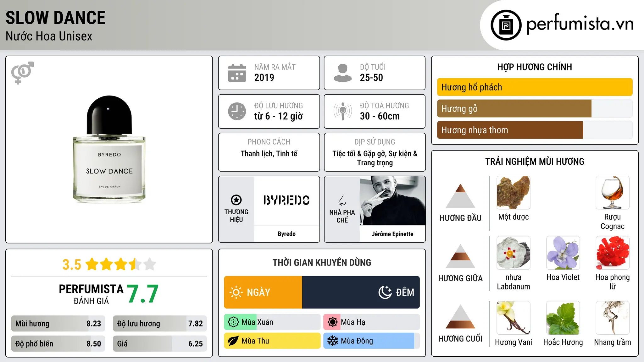Image resolution: width=644 pixels, height=362 pixels.
Task: Click the Trải nghiệm mùi hương heading
Action: click(535, 162)
